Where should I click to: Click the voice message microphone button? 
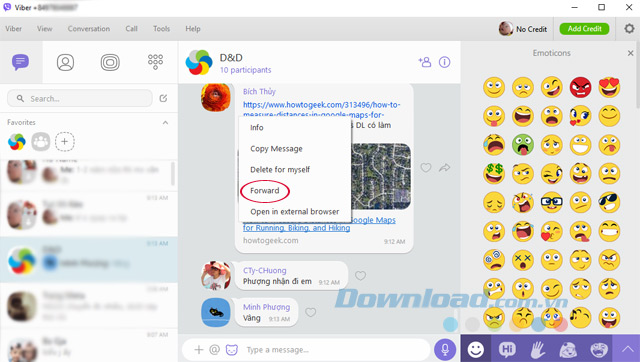[x=445, y=350]
